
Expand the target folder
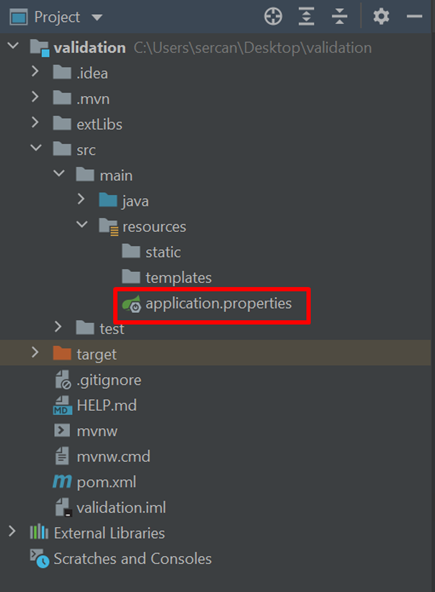coord(35,352)
